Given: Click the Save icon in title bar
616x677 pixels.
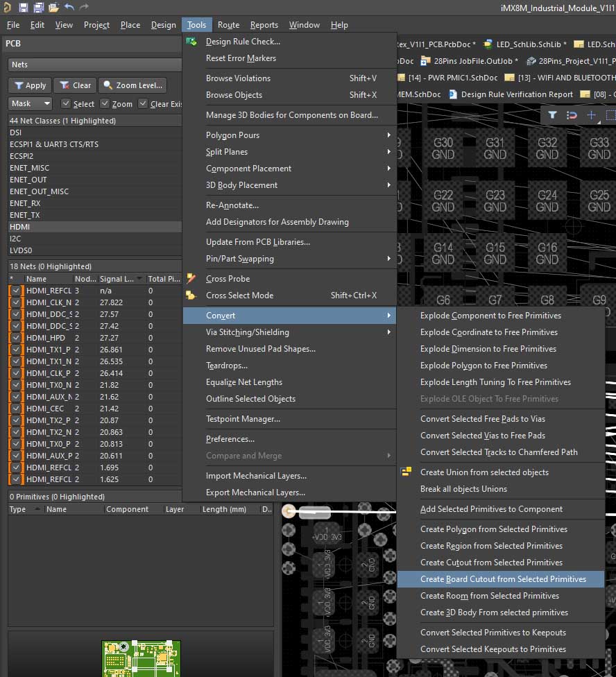Looking at the screenshot, I should point(23,8).
